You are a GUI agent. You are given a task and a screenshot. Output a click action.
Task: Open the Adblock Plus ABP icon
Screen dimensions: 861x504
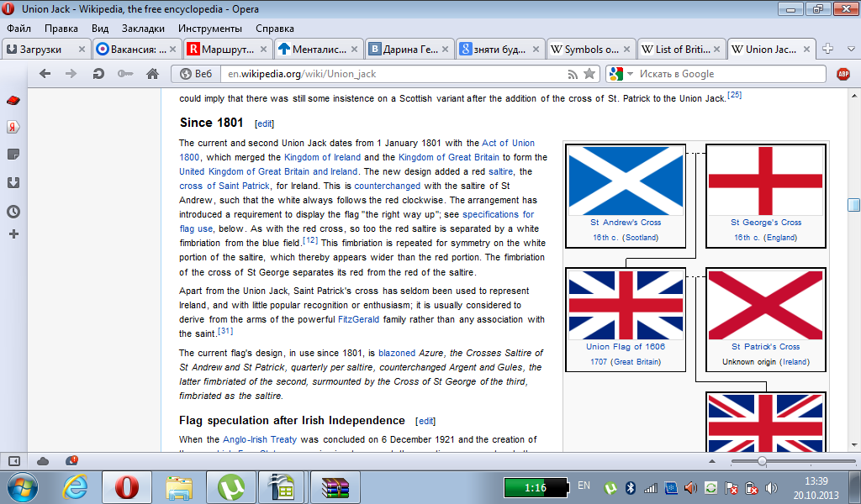843,74
